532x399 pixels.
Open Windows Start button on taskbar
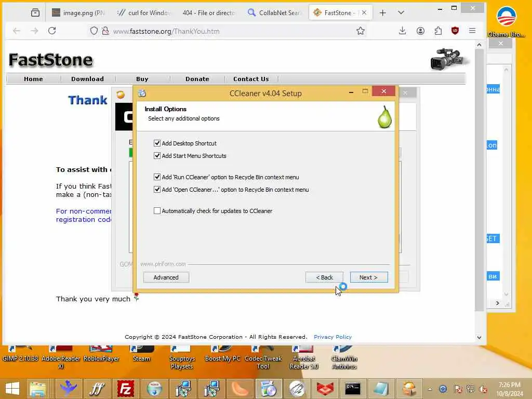(x=12, y=389)
